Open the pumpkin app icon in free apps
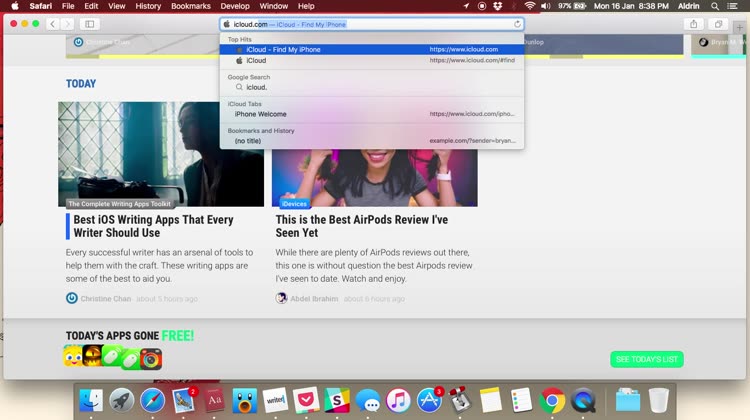The image size is (750, 420). [x=92, y=355]
